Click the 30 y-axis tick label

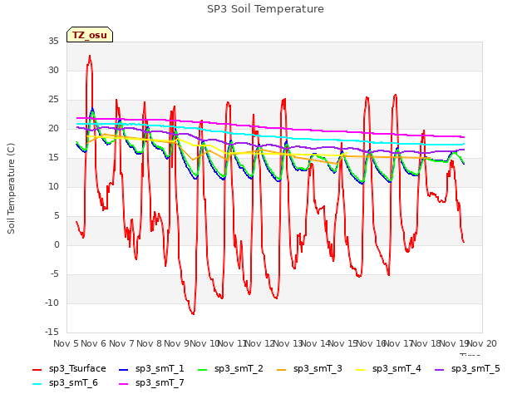coord(53,70)
